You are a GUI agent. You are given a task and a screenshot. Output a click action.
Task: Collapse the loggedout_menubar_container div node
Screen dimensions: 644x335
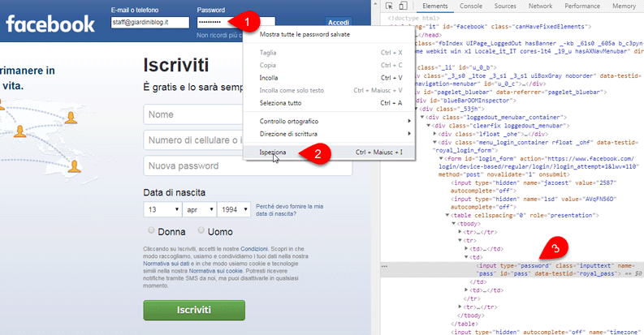[x=421, y=118]
